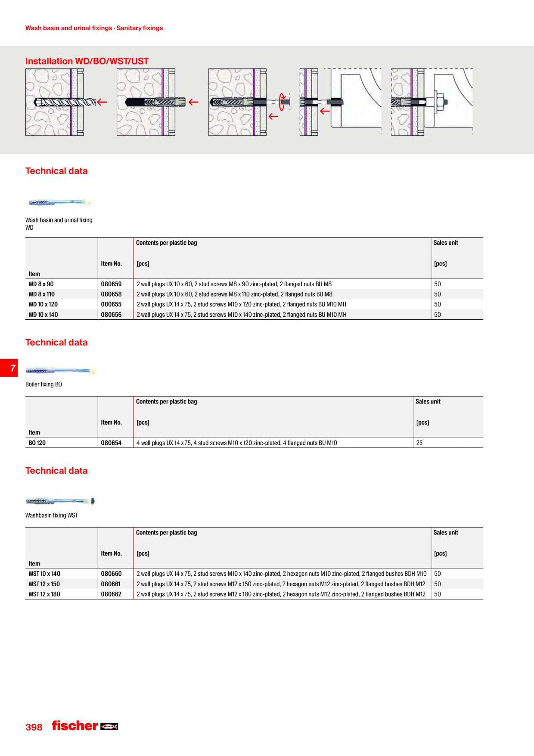534x756 pixels.
Task: Click the breadcrumb header 'Wash basin and urinal fixings · Sanitary fixings'
Action: (94, 28)
